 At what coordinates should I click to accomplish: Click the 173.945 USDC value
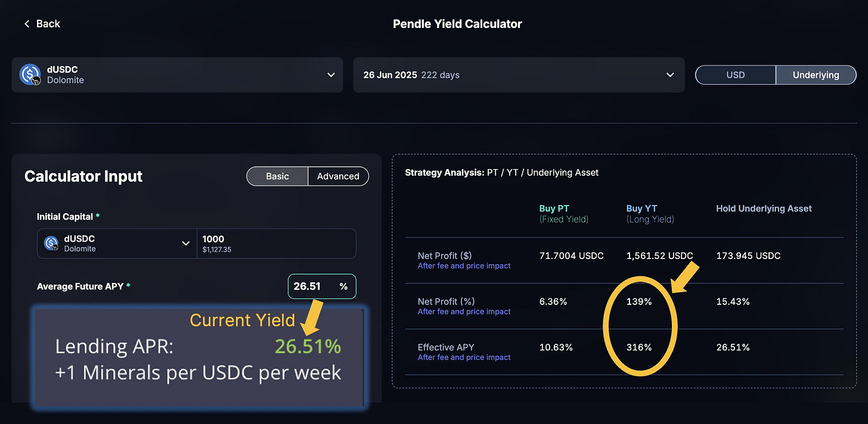748,256
